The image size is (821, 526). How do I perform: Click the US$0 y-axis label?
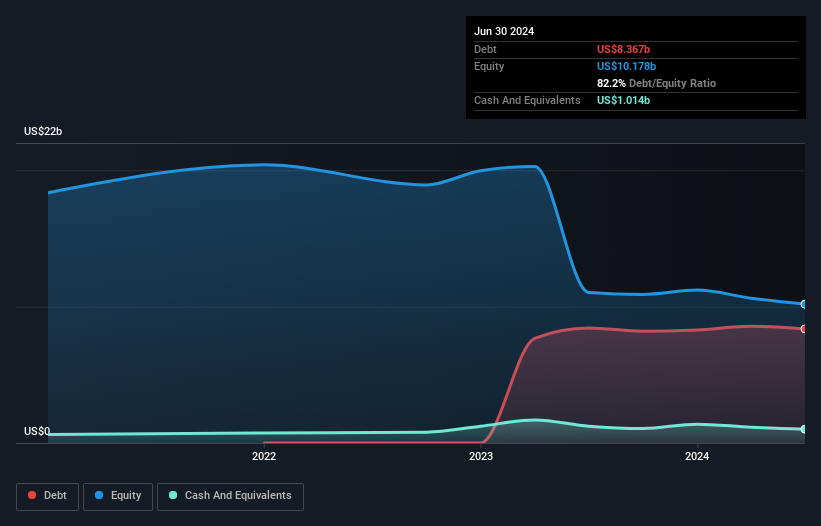click(x=37, y=431)
